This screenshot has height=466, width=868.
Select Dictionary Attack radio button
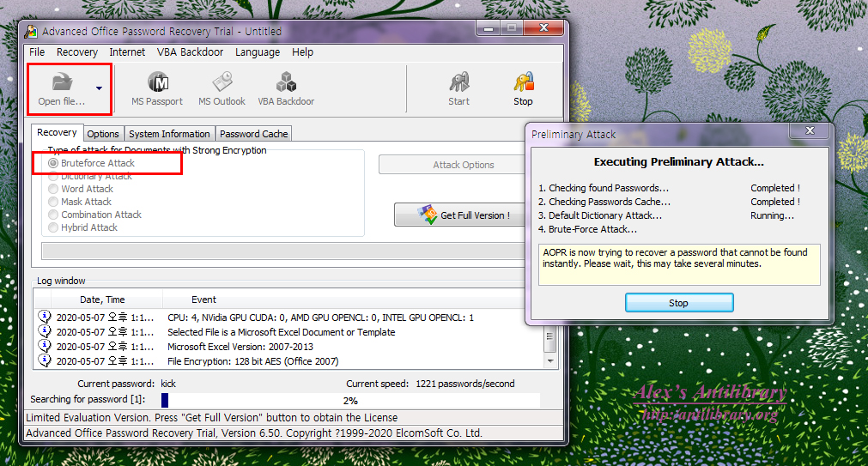tap(53, 176)
